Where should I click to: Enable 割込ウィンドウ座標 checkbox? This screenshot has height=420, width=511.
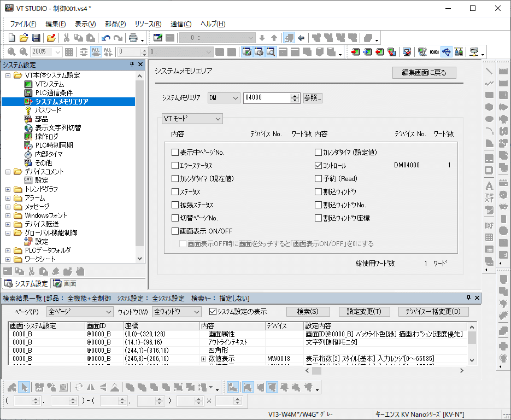coord(319,218)
